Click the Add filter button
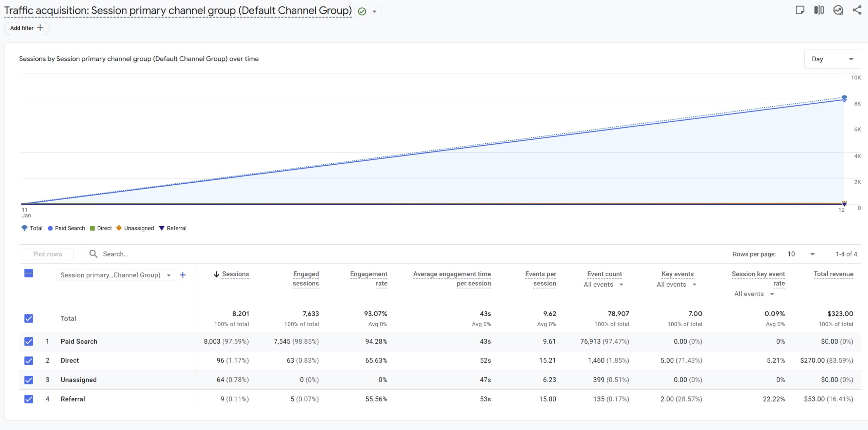 pyautogui.click(x=27, y=28)
